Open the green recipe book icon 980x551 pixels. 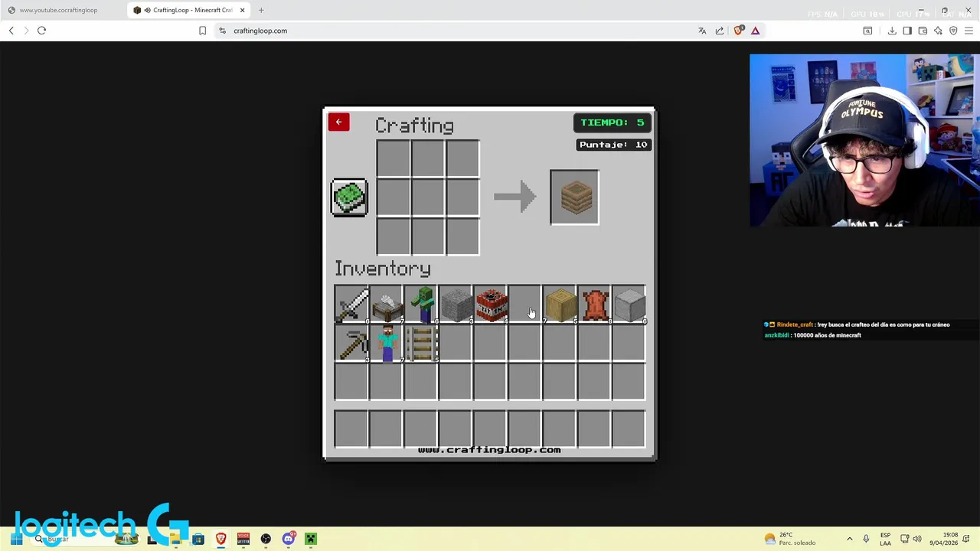click(x=349, y=197)
